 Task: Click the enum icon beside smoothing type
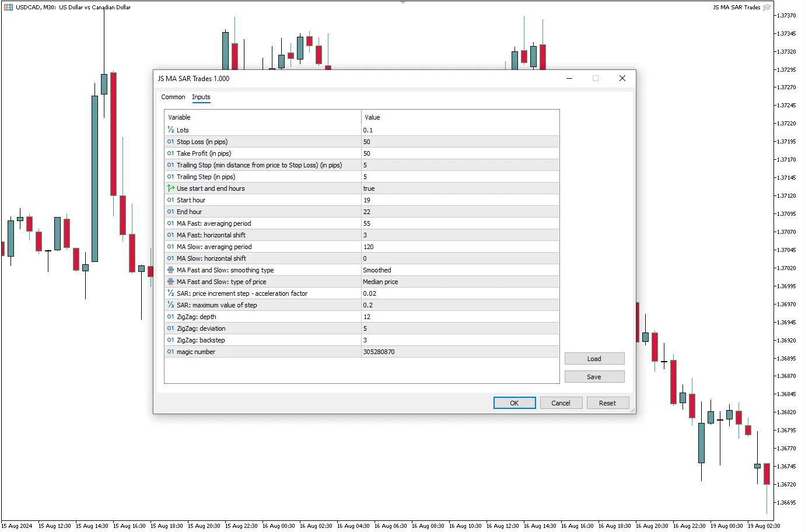170,269
